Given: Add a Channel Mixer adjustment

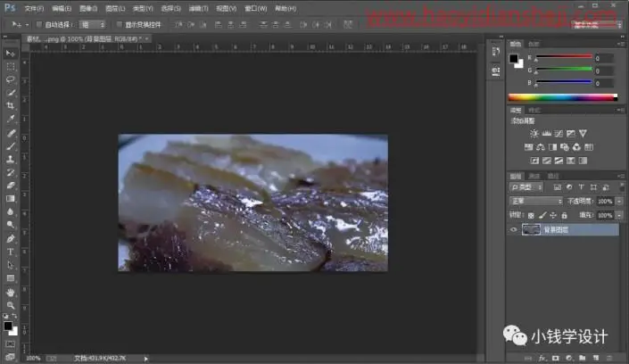Looking at the screenshot, I should click(x=576, y=147).
